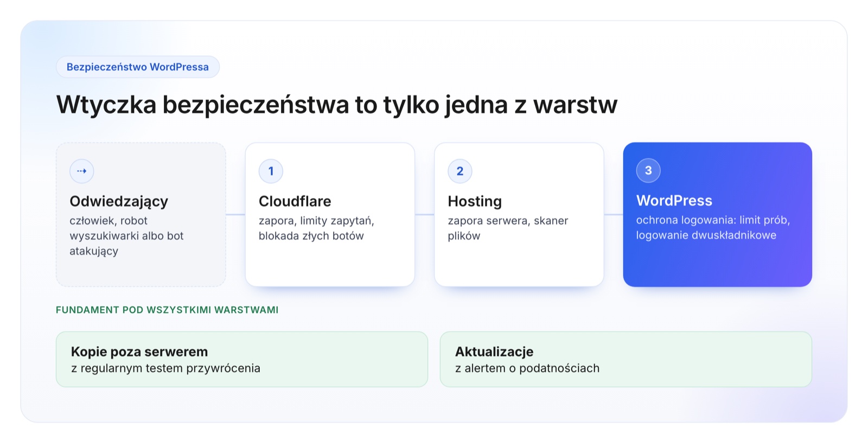Screen dimensions: 868x435
Task: Click the 'Cloudflare' card title
Action: (x=295, y=201)
